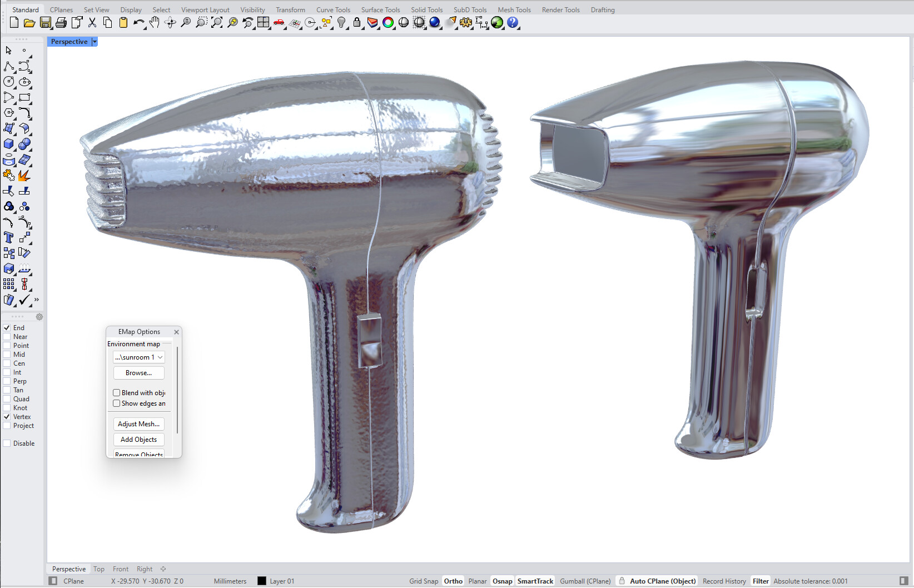
Task: Check the Blend with object option
Action: 117,393
